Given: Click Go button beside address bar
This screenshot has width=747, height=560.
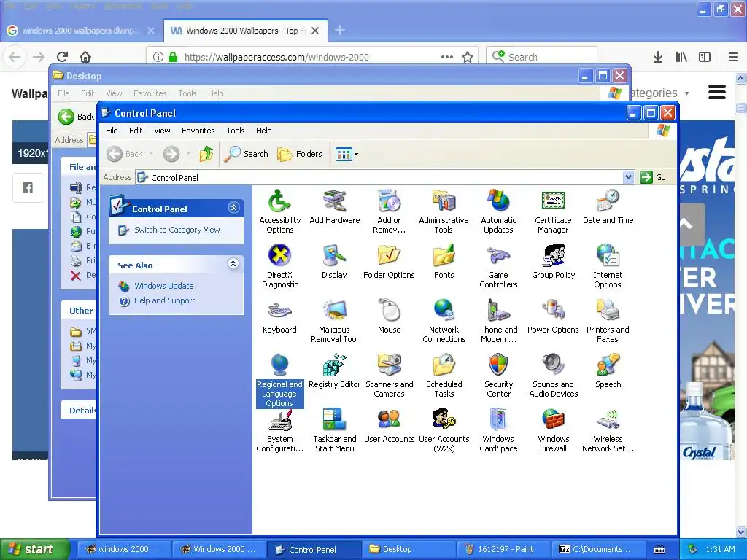Looking at the screenshot, I should [653, 177].
